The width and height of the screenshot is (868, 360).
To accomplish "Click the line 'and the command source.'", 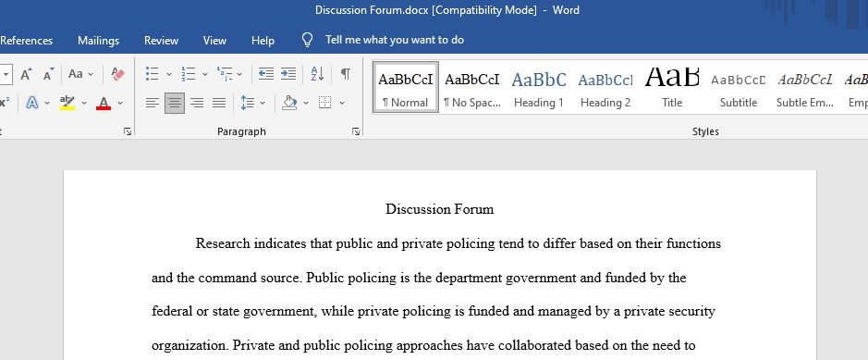I will (x=419, y=278).
